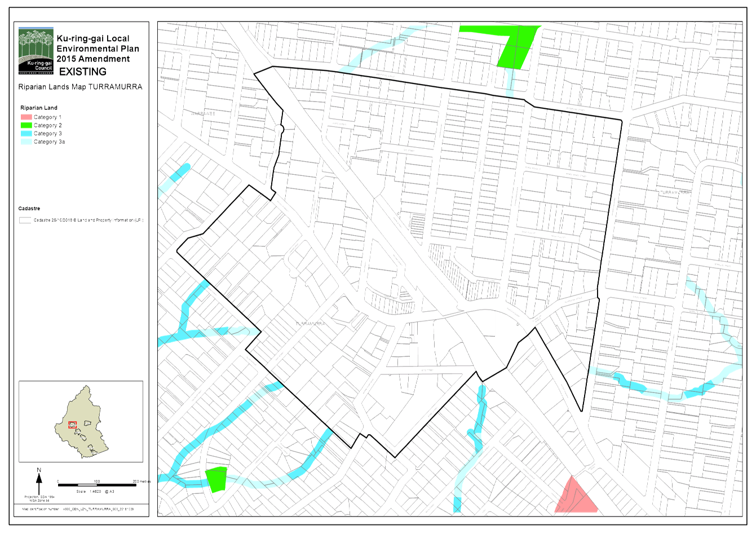Click the 'TURRAMURRA' label in map centre
Viewport: 756px width, 534px height.
point(311,323)
